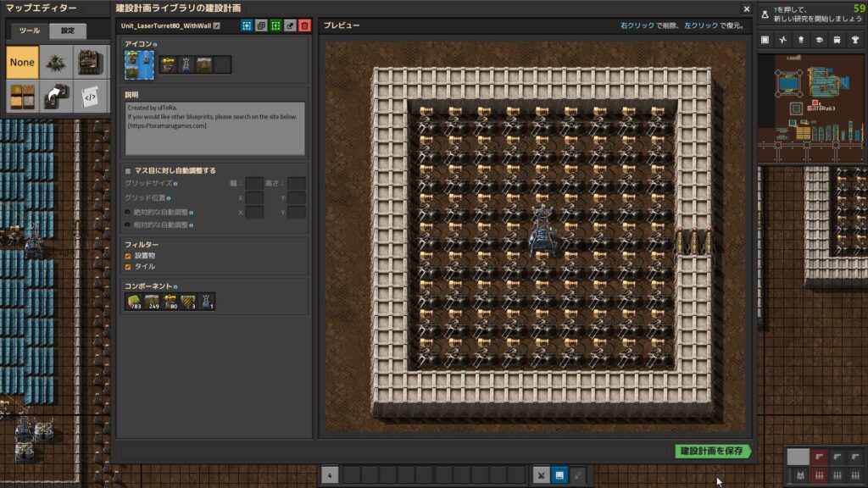868x488 pixels.
Task: Click the red-highlighted gun slot in weapon panel
Action: click(x=820, y=457)
